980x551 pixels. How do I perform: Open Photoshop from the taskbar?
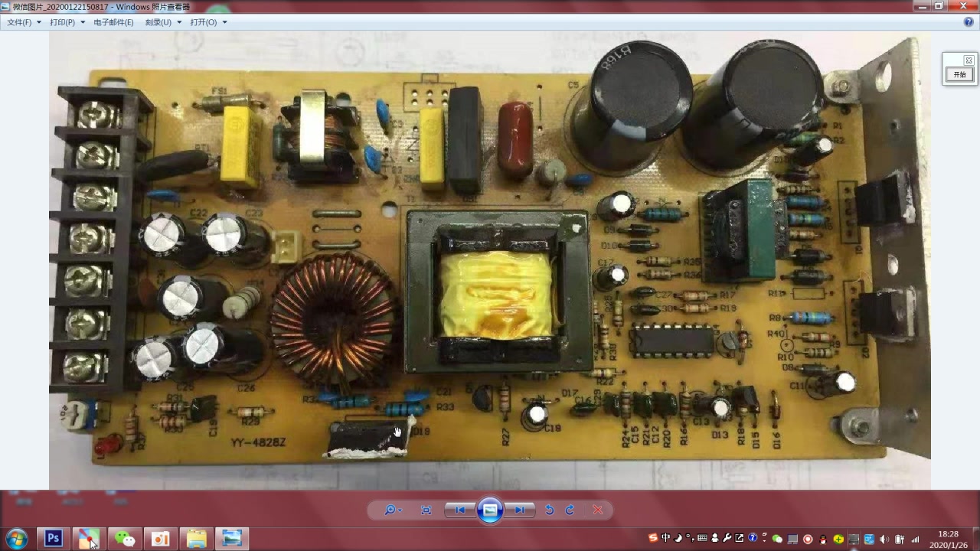(52, 538)
